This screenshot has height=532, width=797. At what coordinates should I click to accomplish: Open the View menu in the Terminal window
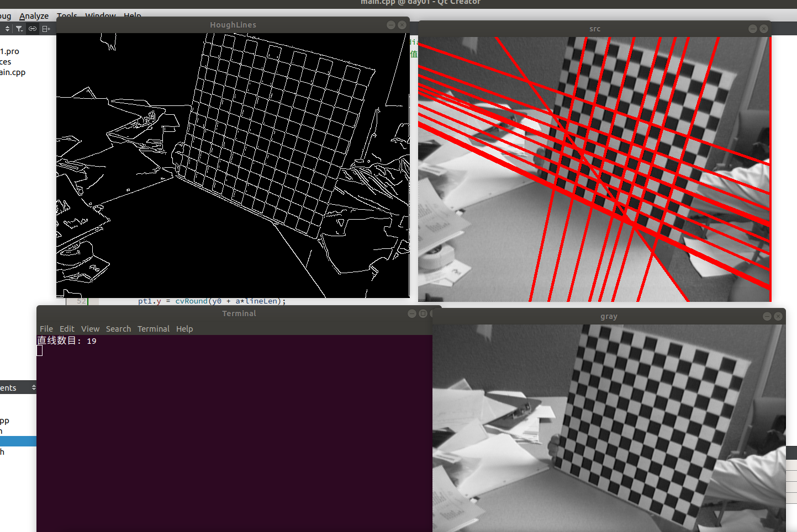point(90,328)
